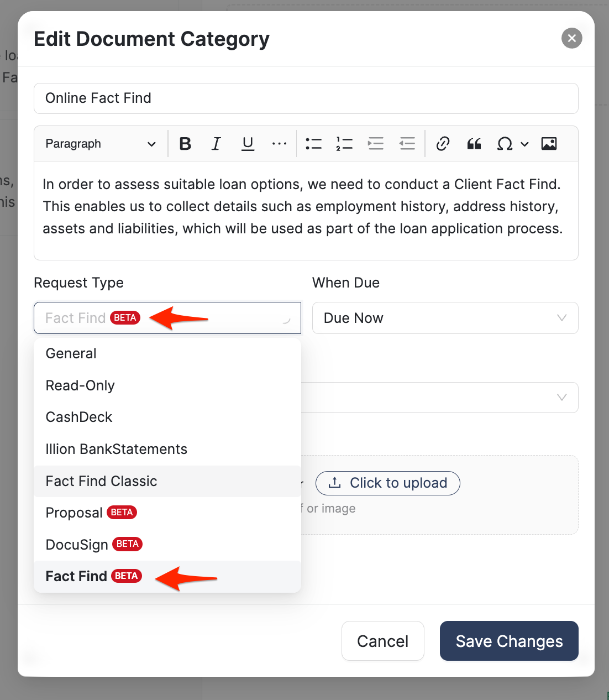This screenshot has height=700, width=609.
Task: Open the Paragraph style dropdown
Action: (101, 144)
